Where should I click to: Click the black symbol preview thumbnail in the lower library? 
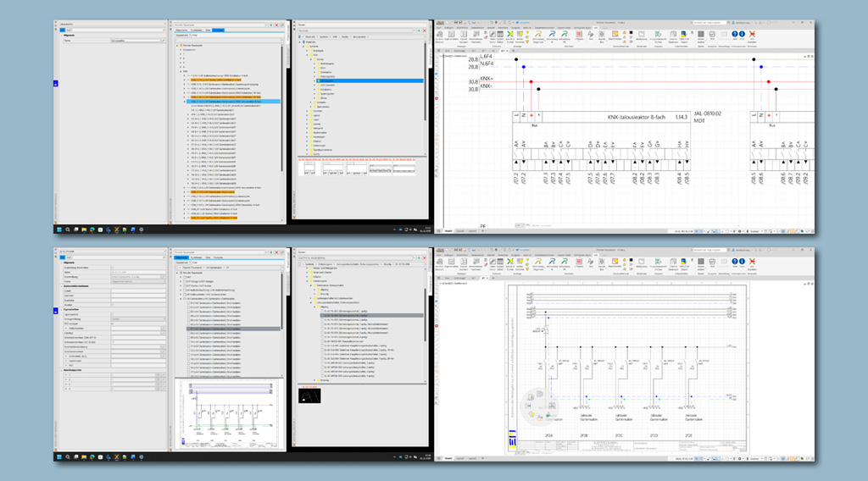(307, 395)
